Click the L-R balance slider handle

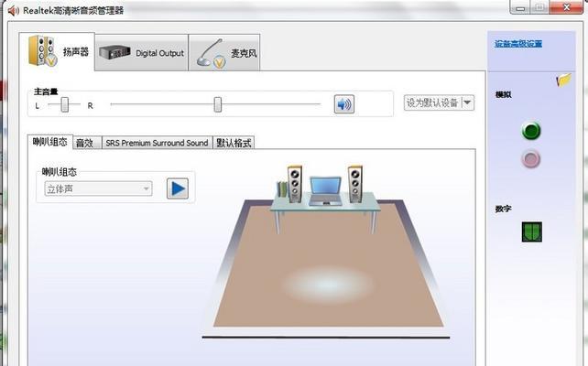pyautogui.click(x=65, y=104)
